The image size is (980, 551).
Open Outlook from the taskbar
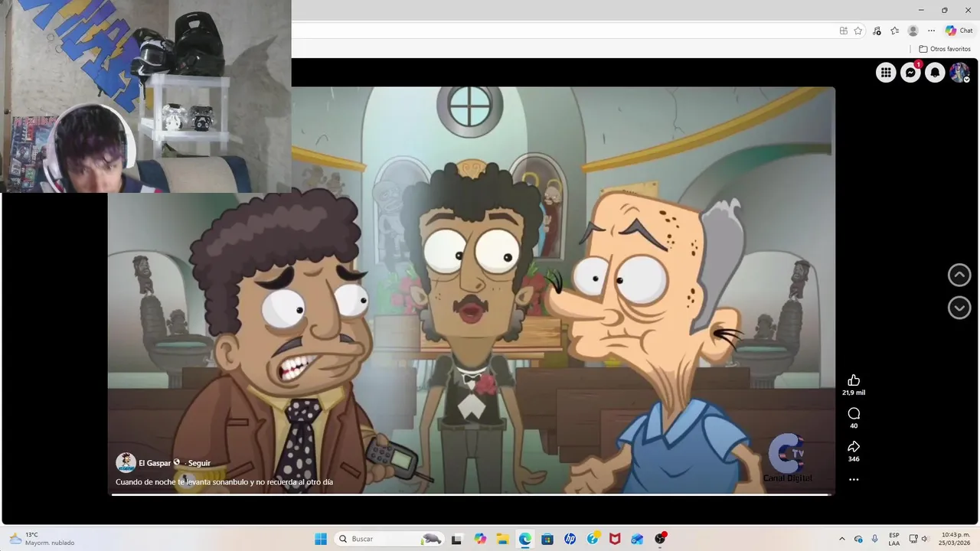click(637, 539)
